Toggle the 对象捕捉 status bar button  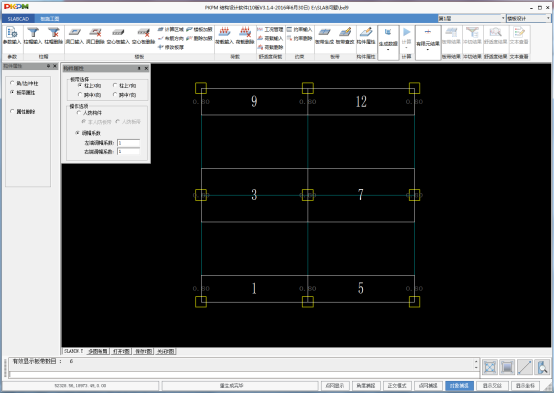point(459,386)
